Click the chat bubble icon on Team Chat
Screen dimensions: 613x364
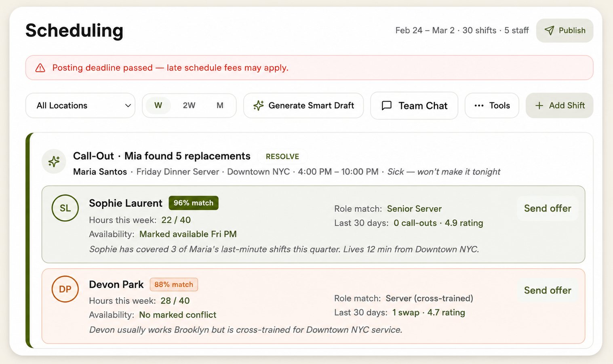[x=387, y=105]
